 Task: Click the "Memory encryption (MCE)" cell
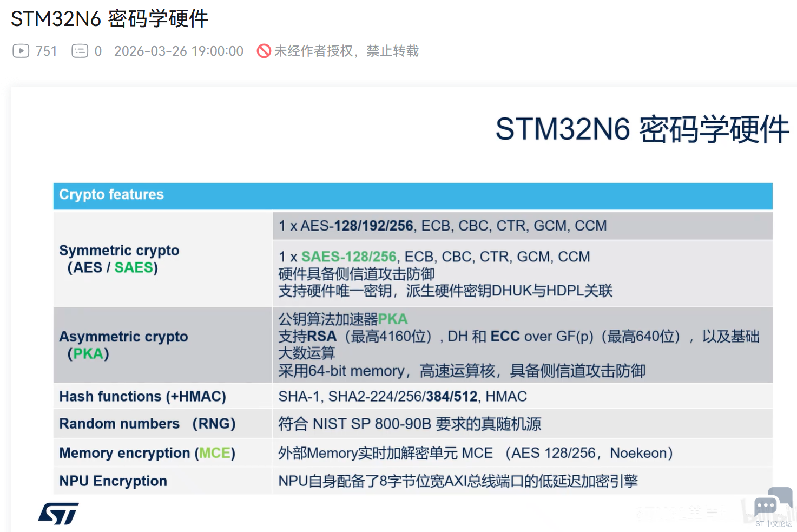coord(163,453)
